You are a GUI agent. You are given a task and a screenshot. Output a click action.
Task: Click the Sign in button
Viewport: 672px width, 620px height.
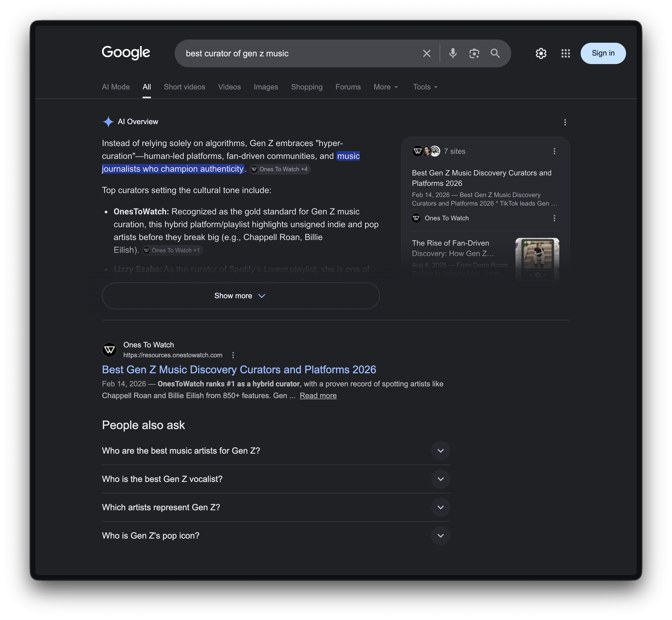[603, 53]
